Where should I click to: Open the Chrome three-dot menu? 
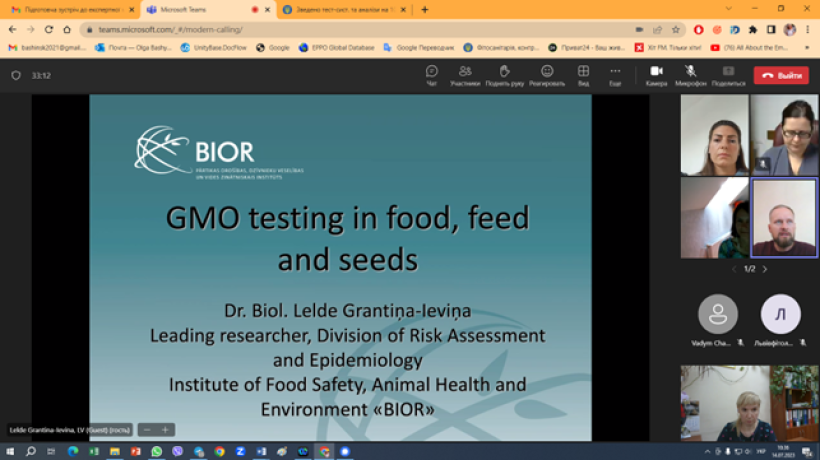807,30
